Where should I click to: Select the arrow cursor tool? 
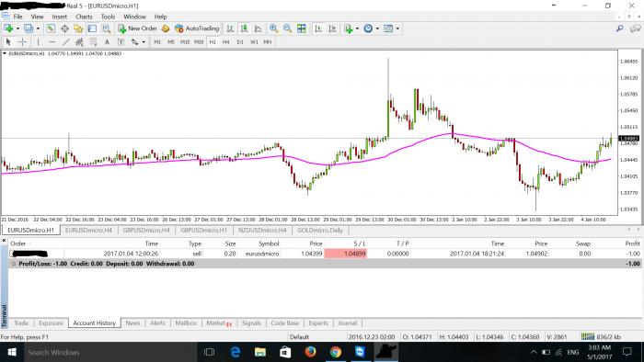point(8,42)
